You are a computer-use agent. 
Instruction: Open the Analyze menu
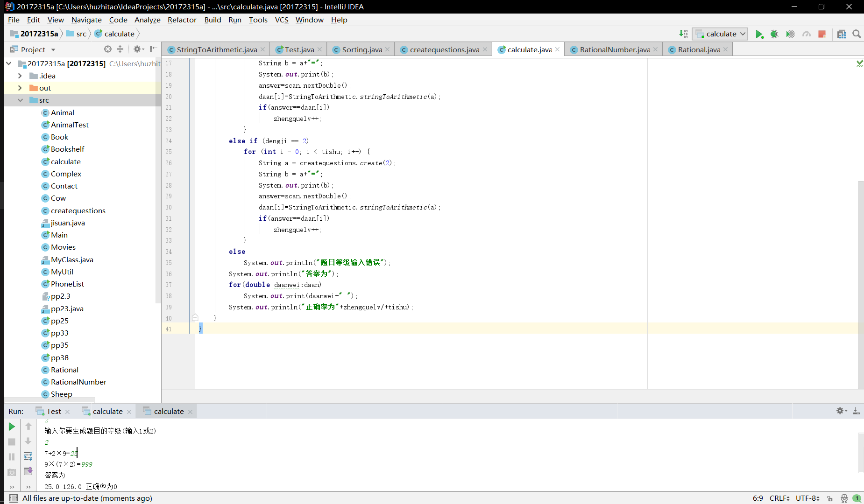coord(147,20)
